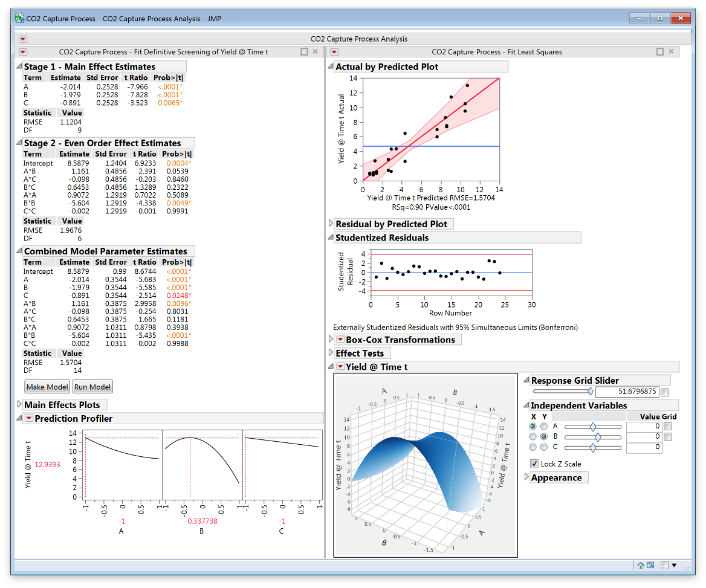Click the Prob>|t| header in Stage 1 table

169,77
